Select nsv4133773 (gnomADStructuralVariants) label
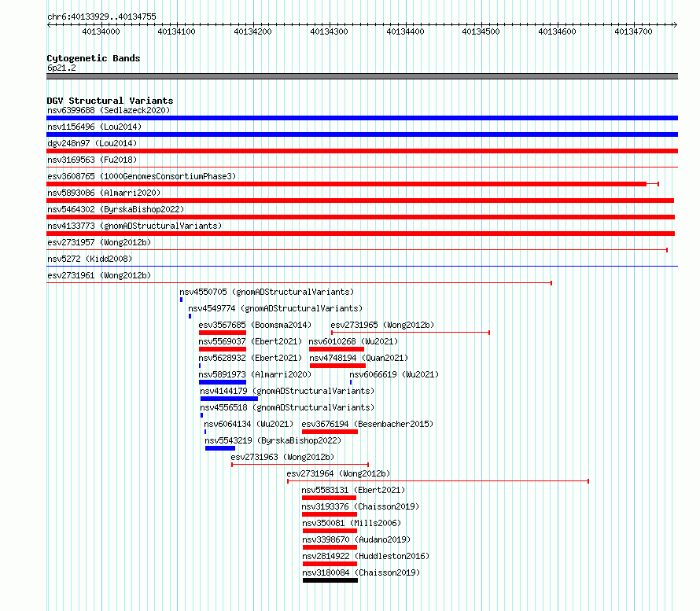Image resolution: width=700 pixels, height=611 pixels. click(x=134, y=226)
